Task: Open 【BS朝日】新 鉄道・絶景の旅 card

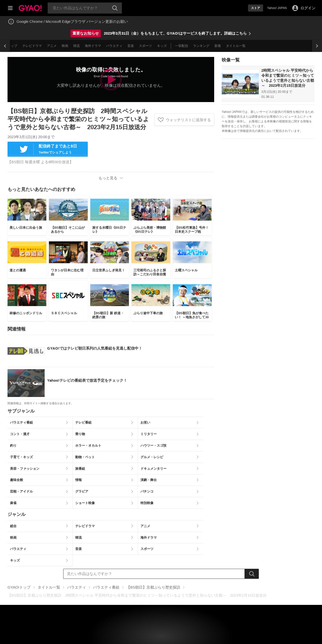Action: tap(110, 301)
